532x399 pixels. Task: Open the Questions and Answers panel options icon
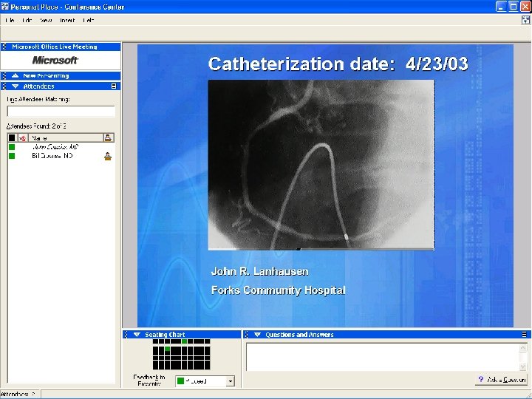click(525, 335)
